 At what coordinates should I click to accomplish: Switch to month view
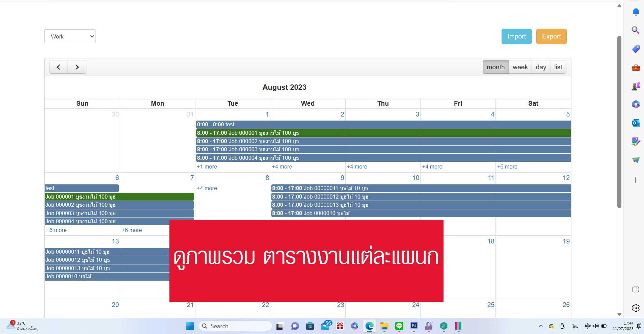click(495, 67)
